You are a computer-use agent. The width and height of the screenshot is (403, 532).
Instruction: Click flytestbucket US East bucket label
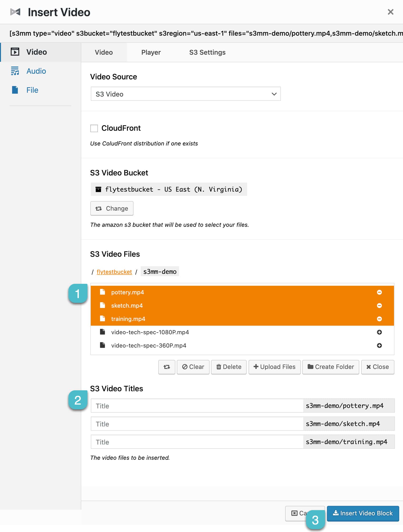coord(168,189)
